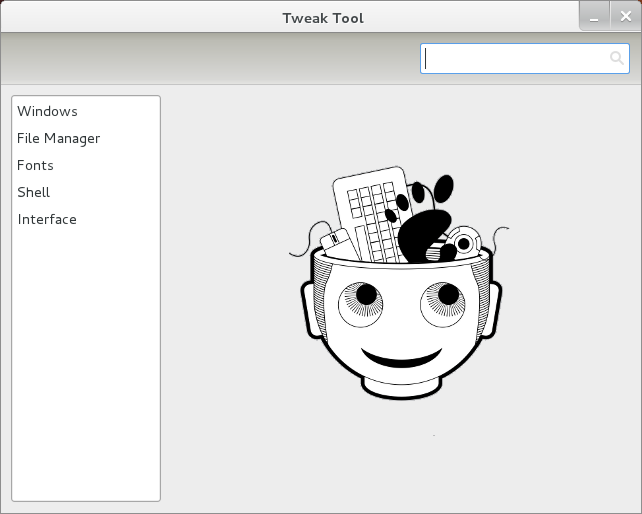Open the Windows category

pyautogui.click(x=86, y=111)
